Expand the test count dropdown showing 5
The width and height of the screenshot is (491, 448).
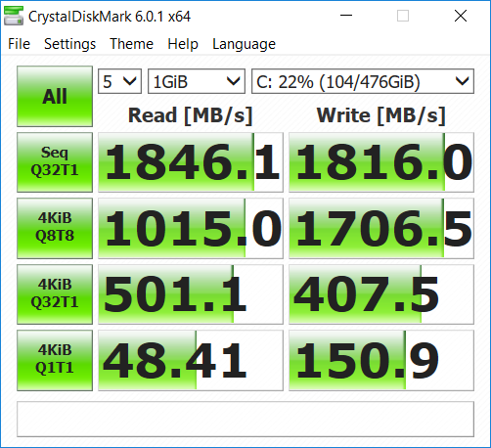click(x=119, y=81)
